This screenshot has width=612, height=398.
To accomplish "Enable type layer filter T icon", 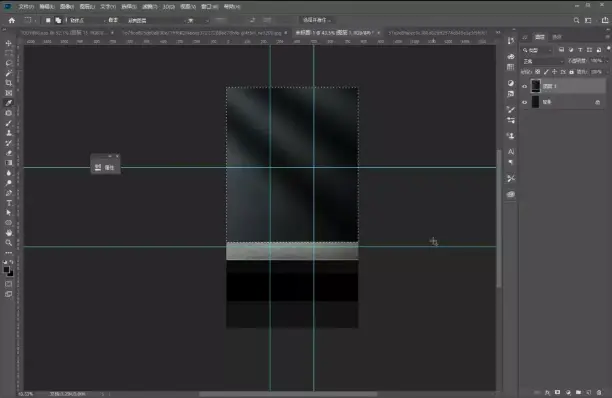I will point(580,50).
